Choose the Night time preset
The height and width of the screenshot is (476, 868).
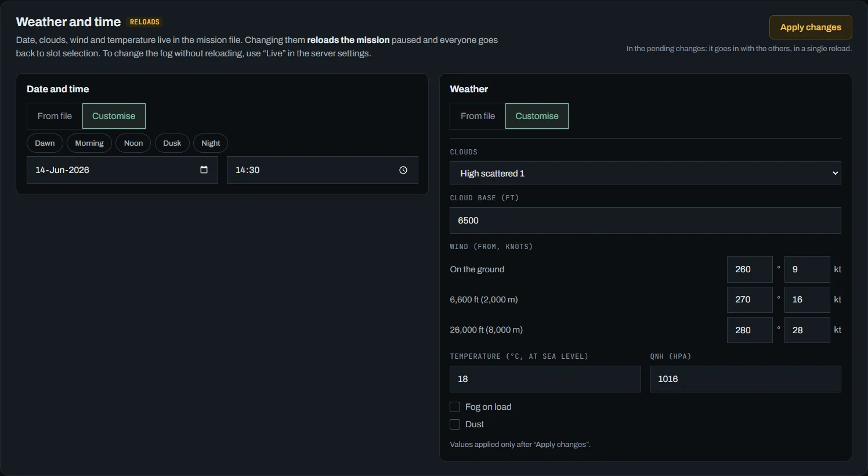tap(211, 143)
